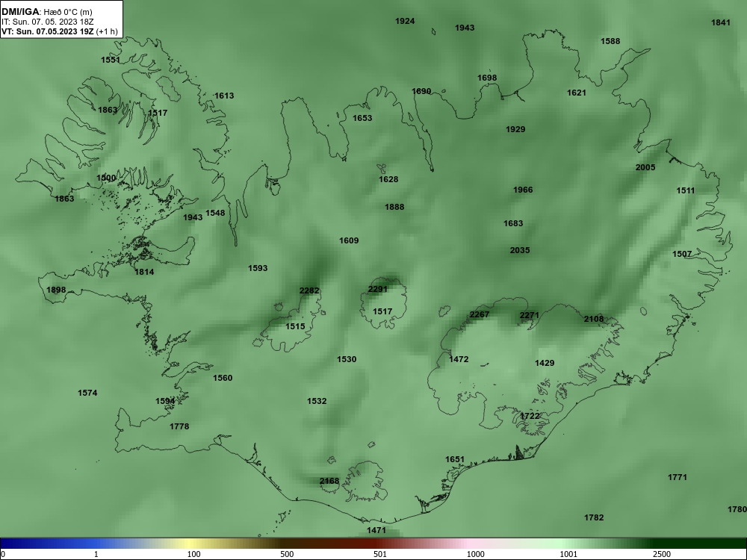Image resolution: width=747 pixels, height=560 pixels.
Task: Pick the pale yellow section of the color scale
Action: [190, 544]
